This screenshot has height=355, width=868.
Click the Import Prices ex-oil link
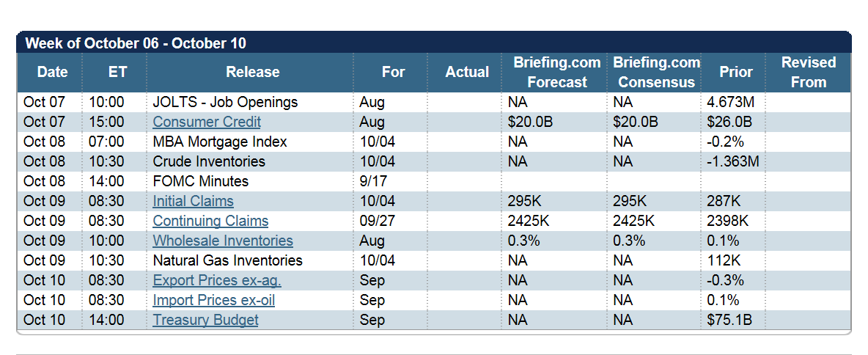pyautogui.click(x=214, y=300)
